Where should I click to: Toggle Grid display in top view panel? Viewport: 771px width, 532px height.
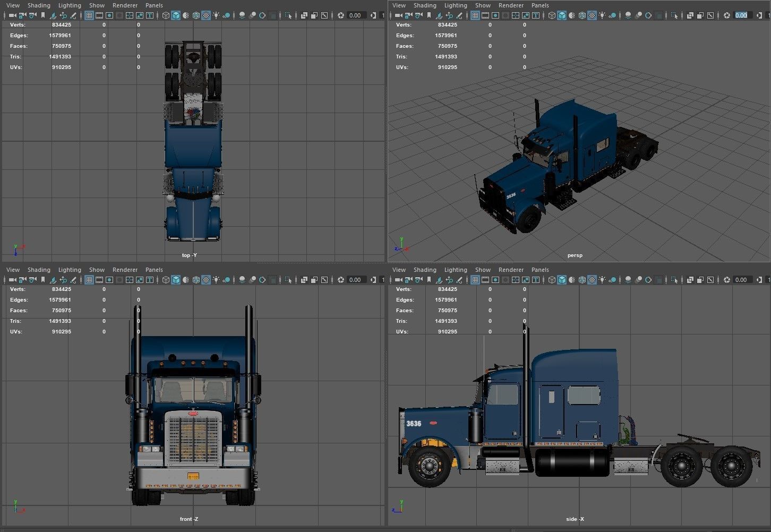coord(89,15)
